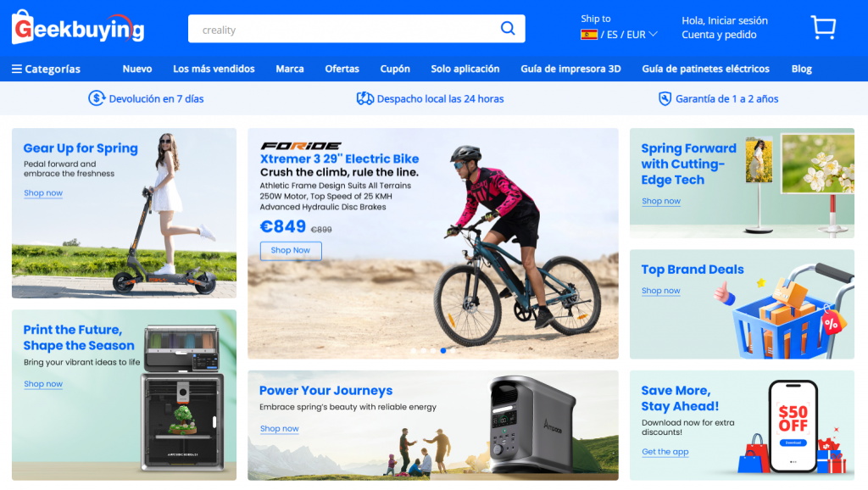Viewport: 868px width, 490px height.
Task: Click the Geekbuying logo
Action: (78, 29)
